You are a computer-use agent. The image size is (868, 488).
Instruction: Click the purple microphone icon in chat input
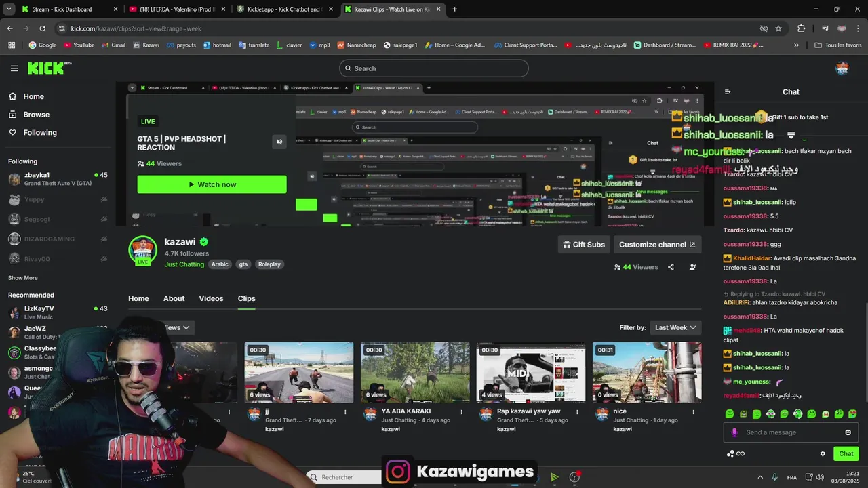[x=734, y=432]
